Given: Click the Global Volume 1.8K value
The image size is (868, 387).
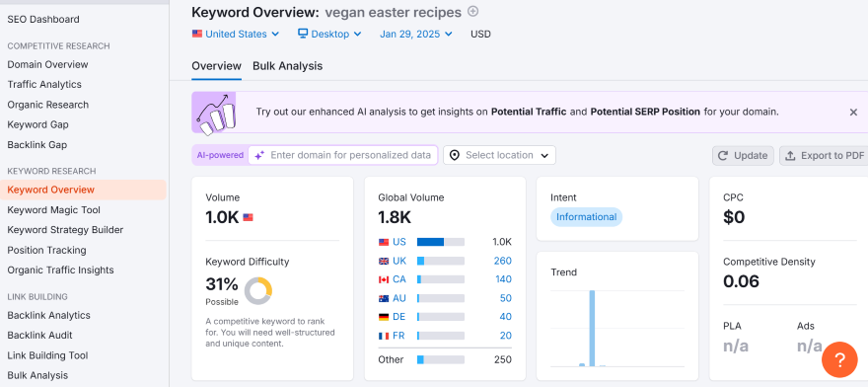Looking at the screenshot, I should [395, 218].
